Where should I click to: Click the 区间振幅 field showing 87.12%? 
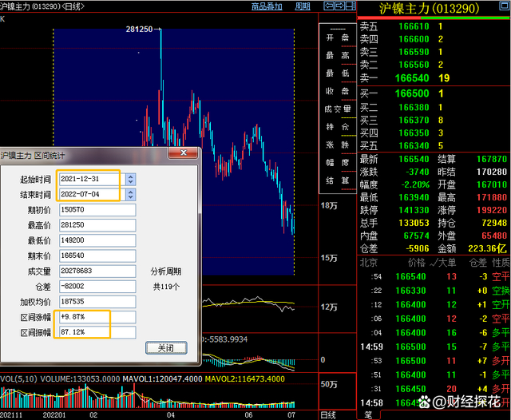[97, 332]
